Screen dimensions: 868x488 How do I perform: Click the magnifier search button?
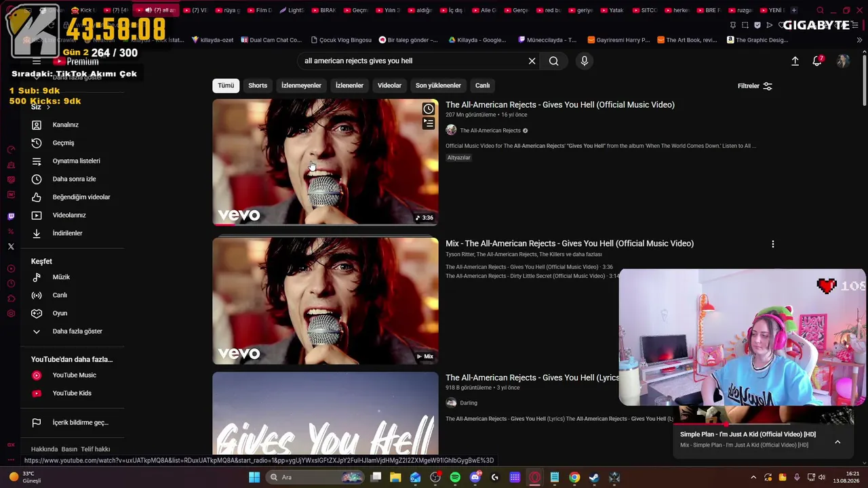[554, 61]
